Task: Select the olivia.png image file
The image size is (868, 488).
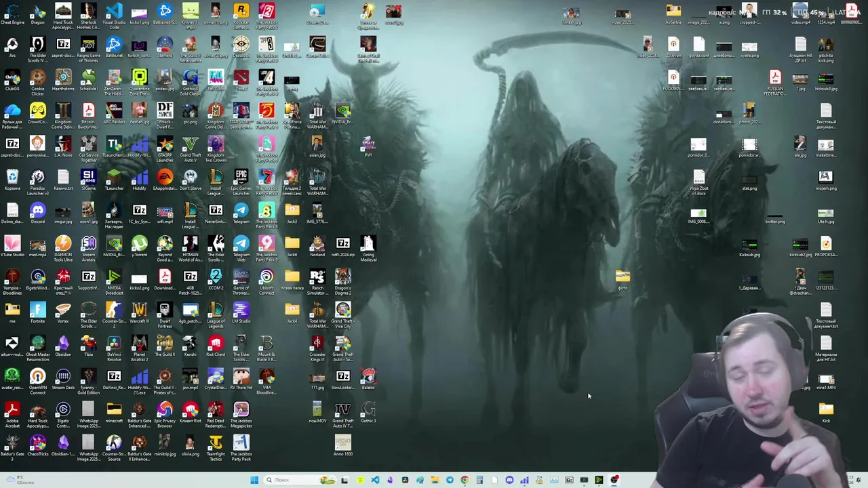Action: coord(190,446)
